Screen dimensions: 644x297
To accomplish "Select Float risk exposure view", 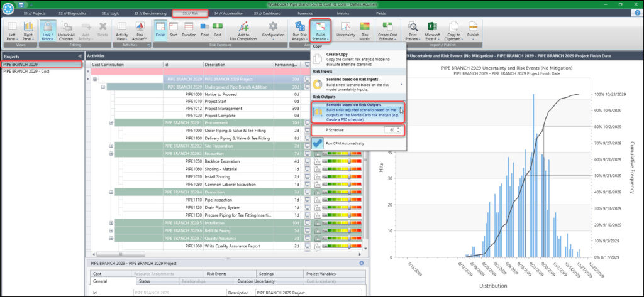I will point(204,30).
